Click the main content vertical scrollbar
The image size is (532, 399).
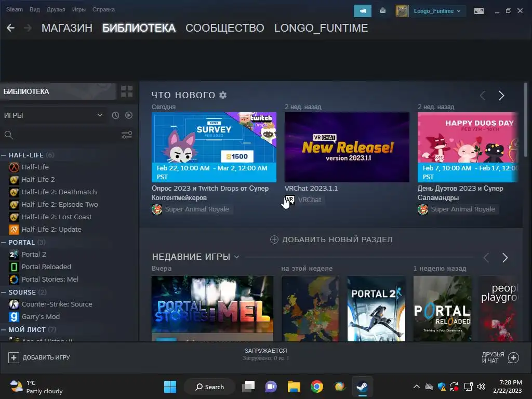click(x=526, y=119)
